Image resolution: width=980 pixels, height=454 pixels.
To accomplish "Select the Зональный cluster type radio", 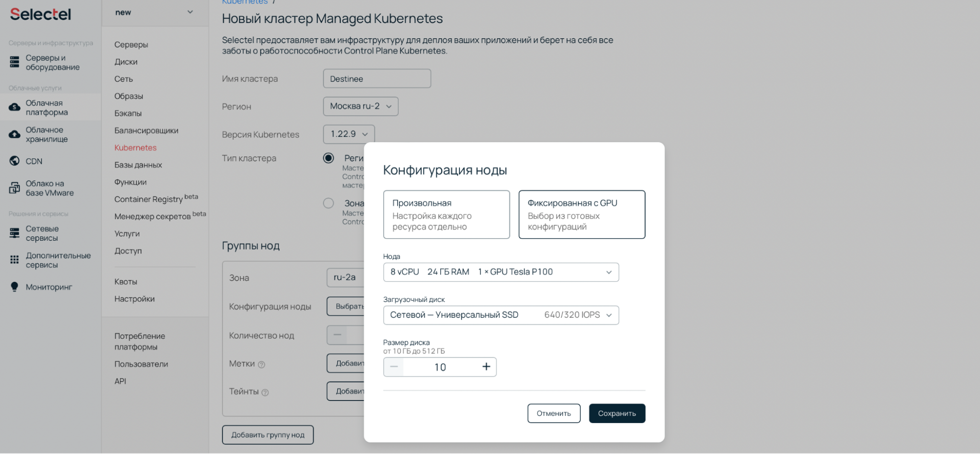I will (x=328, y=203).
